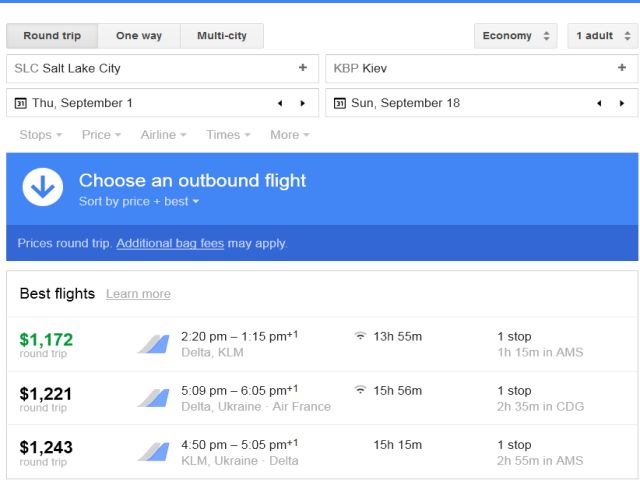Open return date calendar icon
This screenshot has height=480, width=640.
tap(340, 103)
